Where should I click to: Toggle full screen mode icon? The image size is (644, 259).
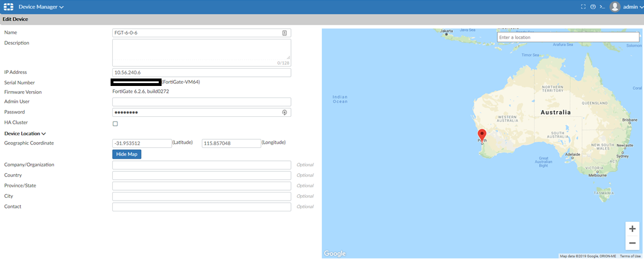pyautogui.click(x=583, y=7)
